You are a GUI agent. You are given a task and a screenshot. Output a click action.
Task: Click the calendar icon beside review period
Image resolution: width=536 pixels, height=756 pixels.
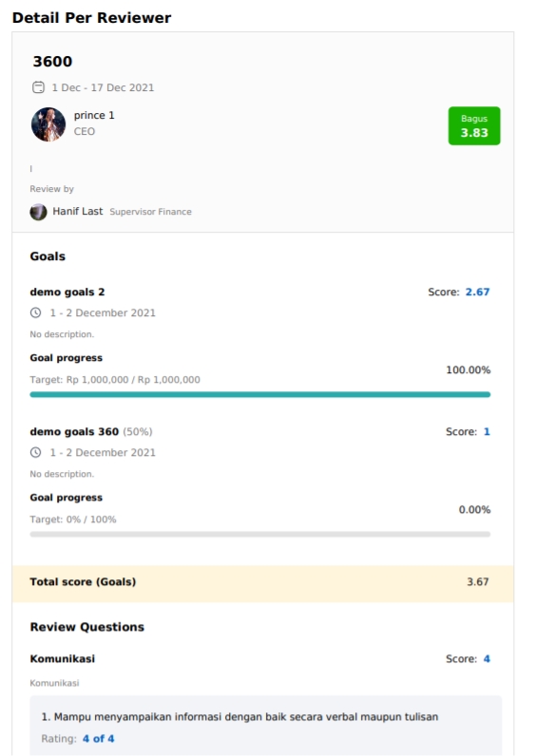tap(38, 87)
